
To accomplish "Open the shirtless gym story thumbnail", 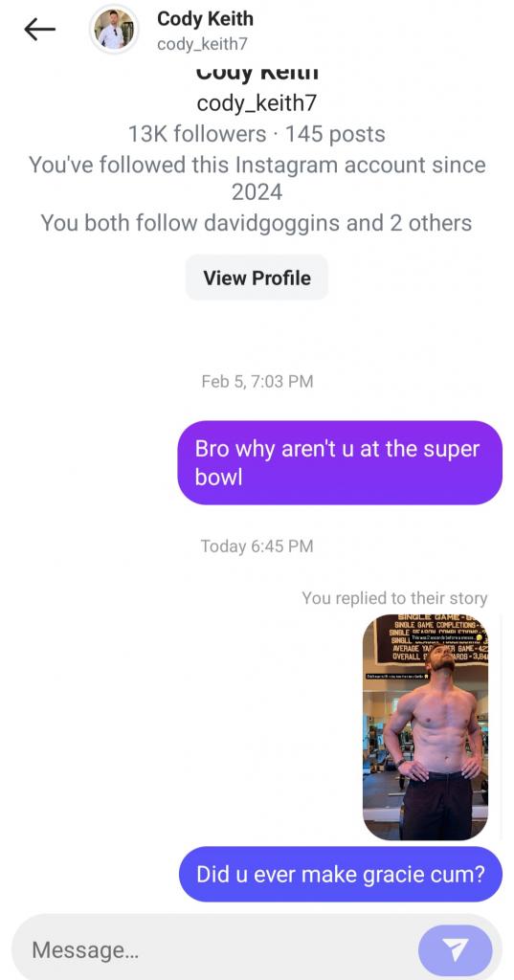I will [425, 727].
